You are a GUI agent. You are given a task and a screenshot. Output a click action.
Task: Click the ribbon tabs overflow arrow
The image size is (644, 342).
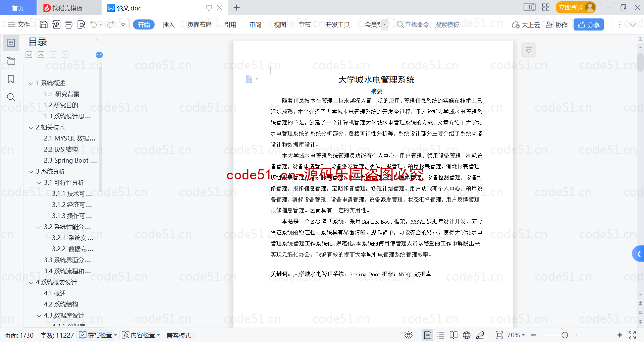click(384, 24)
